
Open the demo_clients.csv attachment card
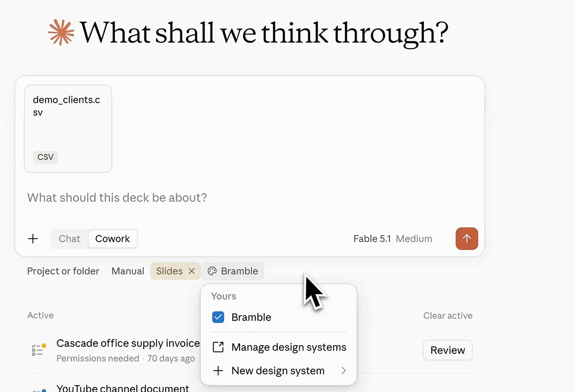pos(68,128)
